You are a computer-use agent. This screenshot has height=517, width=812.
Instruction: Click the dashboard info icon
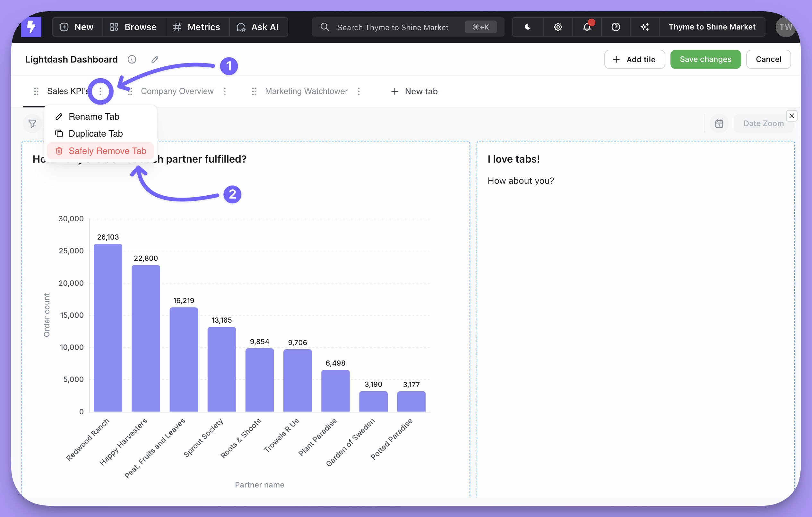(x=132, y=60)
